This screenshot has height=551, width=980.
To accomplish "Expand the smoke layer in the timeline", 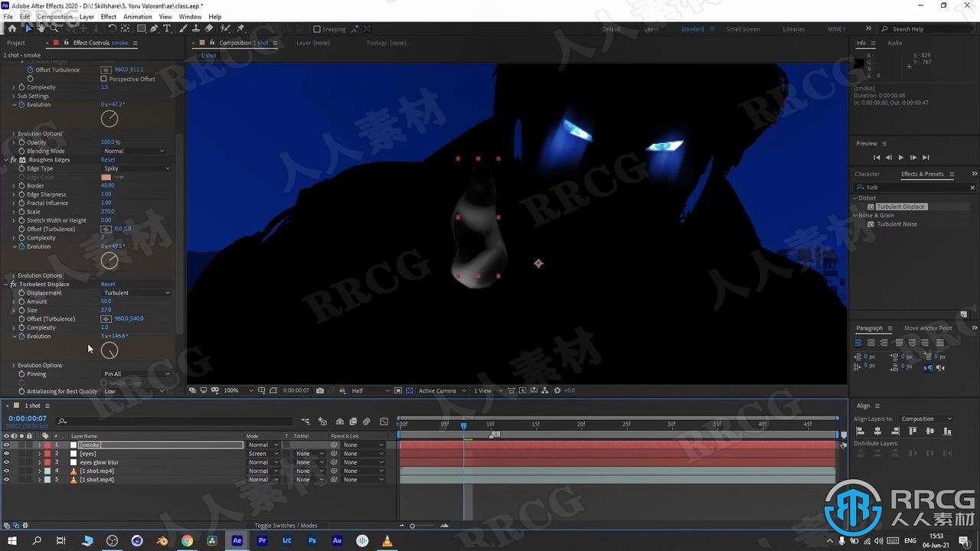I will 39,445.
